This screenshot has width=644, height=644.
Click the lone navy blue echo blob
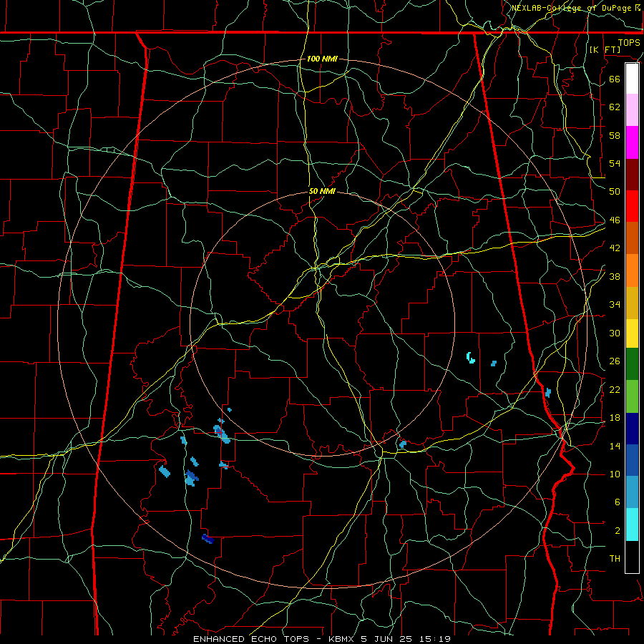tap(208, 539)
